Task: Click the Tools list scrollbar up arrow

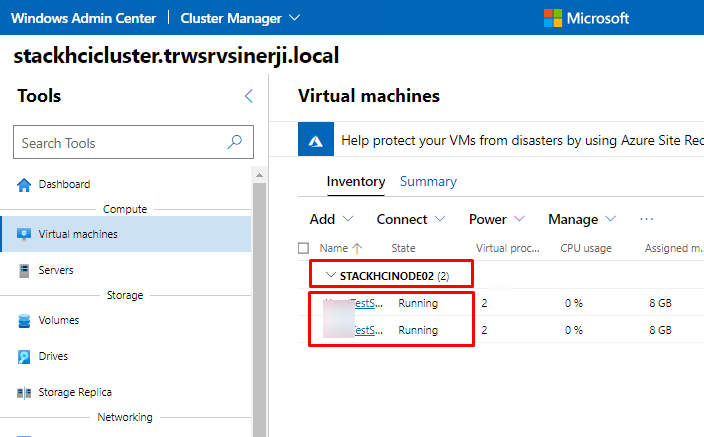Action: pyautogui.click(x=259, y=175)
